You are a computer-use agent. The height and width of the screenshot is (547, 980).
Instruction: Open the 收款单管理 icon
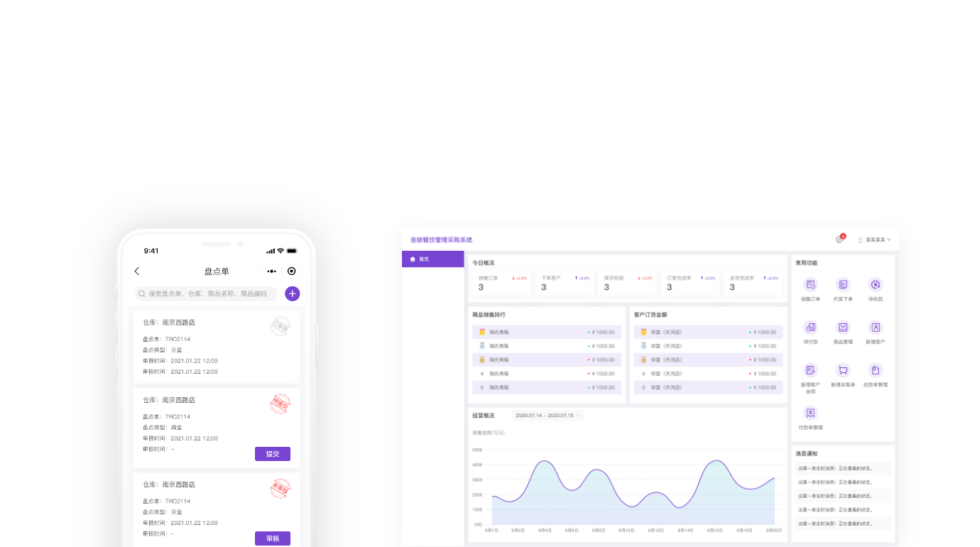(x=876, y=370)
